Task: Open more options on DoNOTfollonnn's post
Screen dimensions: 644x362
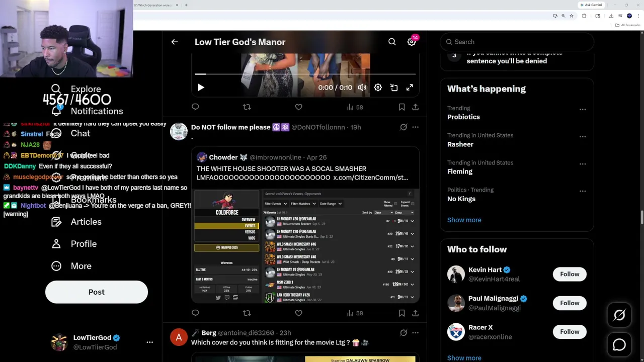Action: [x=415, y=127]
